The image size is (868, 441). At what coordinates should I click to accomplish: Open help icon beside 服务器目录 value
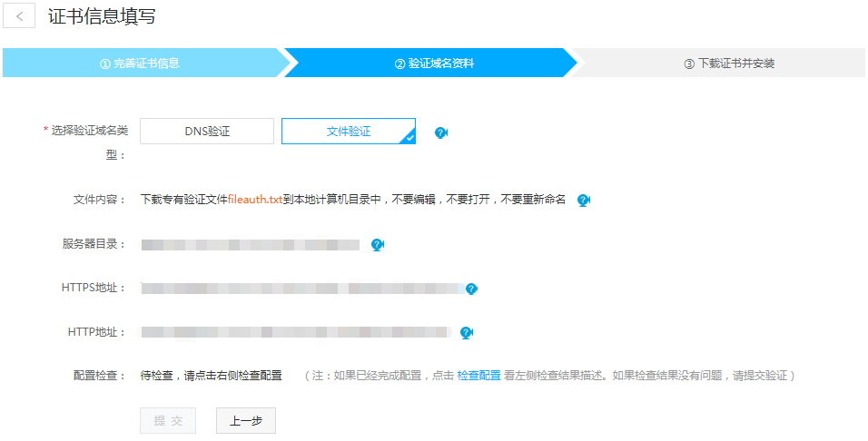(378, 245)
